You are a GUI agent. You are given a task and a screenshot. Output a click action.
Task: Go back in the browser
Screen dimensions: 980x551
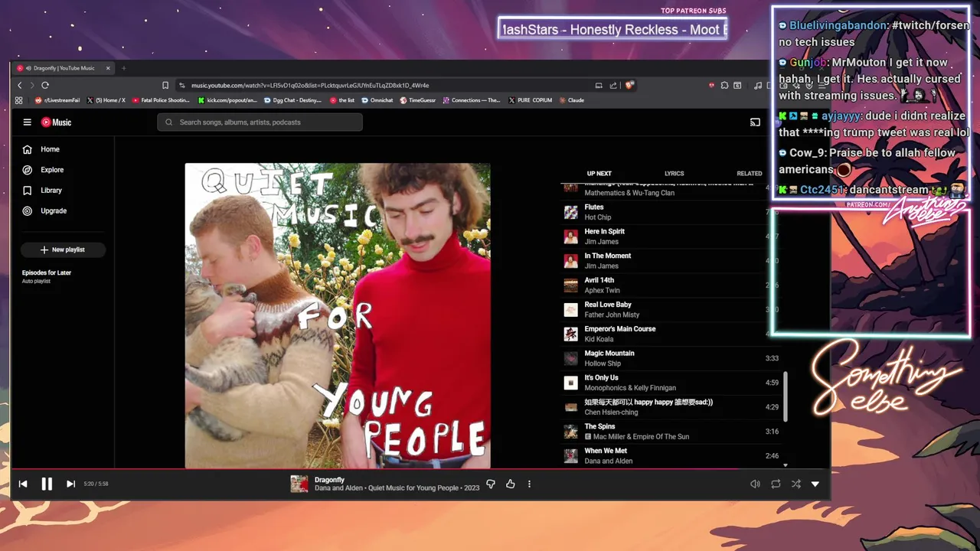(20, 85)
